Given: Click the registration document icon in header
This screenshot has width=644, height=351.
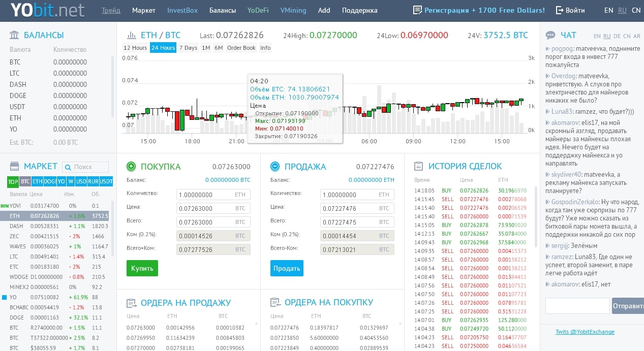Looking at the screenshot, I should [417, 10].
